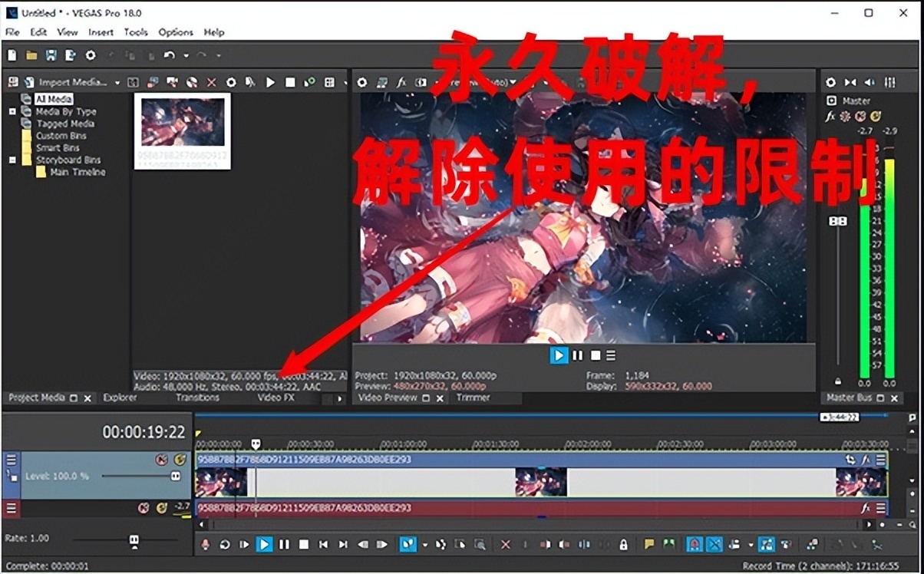Open video track hamburger menu
The width and height of the screenshot is (924, 574).
click(x=11, y=460)
